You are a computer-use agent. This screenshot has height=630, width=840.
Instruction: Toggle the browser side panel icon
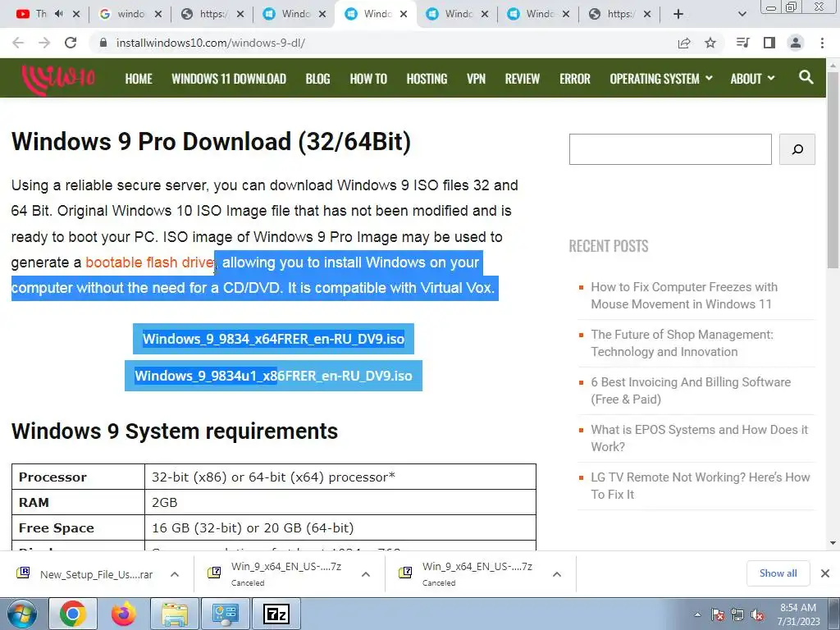click(x=769, y=43)
